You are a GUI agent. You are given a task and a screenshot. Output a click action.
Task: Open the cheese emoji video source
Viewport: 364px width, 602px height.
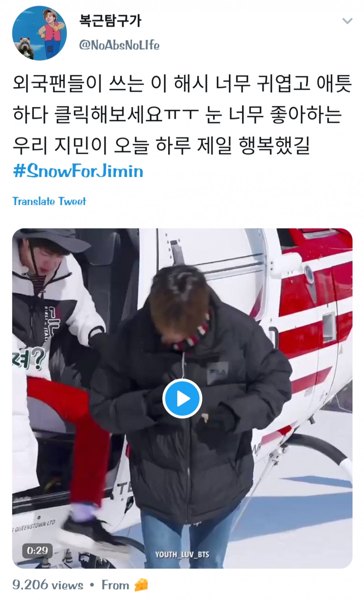pyautogui.click(x=141, y=585)
